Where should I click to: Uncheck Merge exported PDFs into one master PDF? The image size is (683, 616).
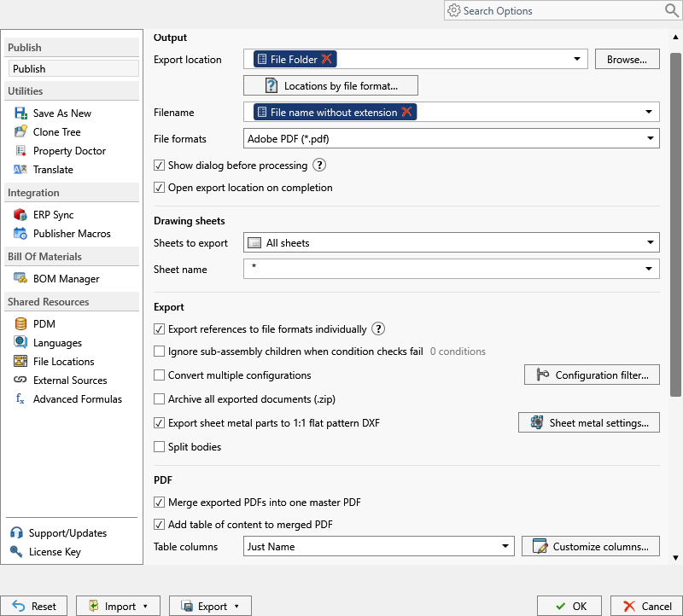tap(159, 503)
